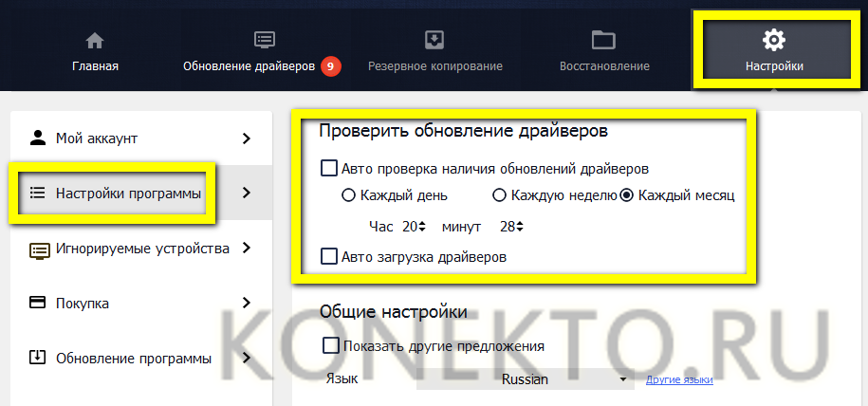Open the Настройки программы sidebar item
The height and width of the screenshot is (406, 868).
tap(128, 194)
